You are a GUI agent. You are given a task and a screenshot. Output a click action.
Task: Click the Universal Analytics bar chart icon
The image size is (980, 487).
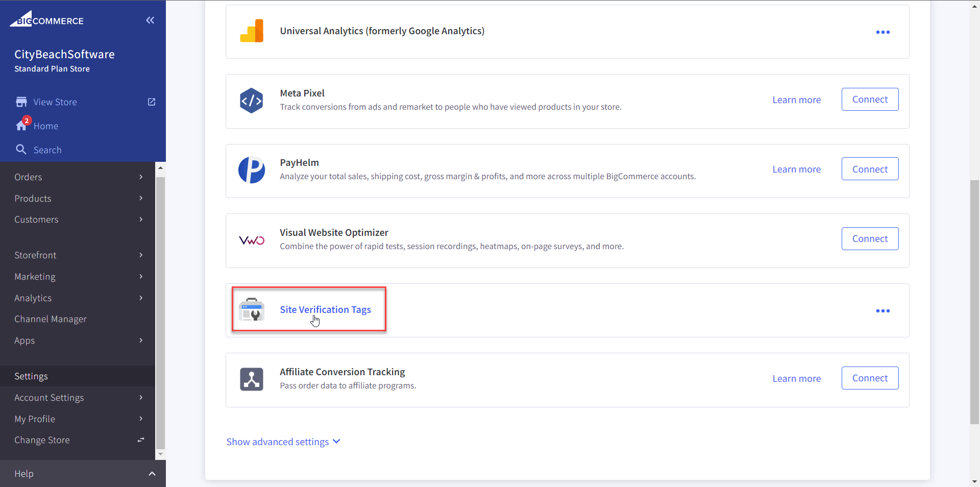tap(252, 31)
